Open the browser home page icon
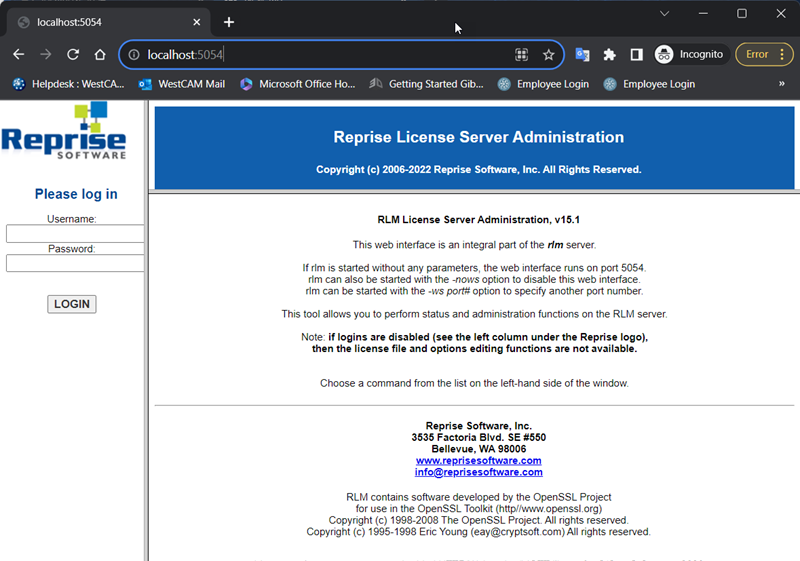This screenshot has height=561, width=800. [x=100, y=55]
